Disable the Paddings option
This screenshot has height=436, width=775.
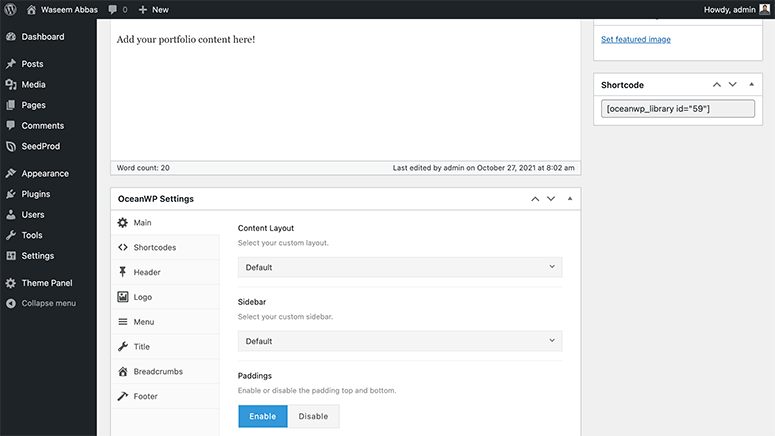coord(313,416)
